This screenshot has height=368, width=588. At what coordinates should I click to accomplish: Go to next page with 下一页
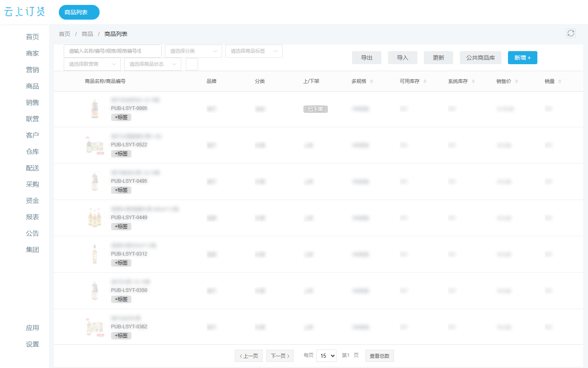[280, 356]
